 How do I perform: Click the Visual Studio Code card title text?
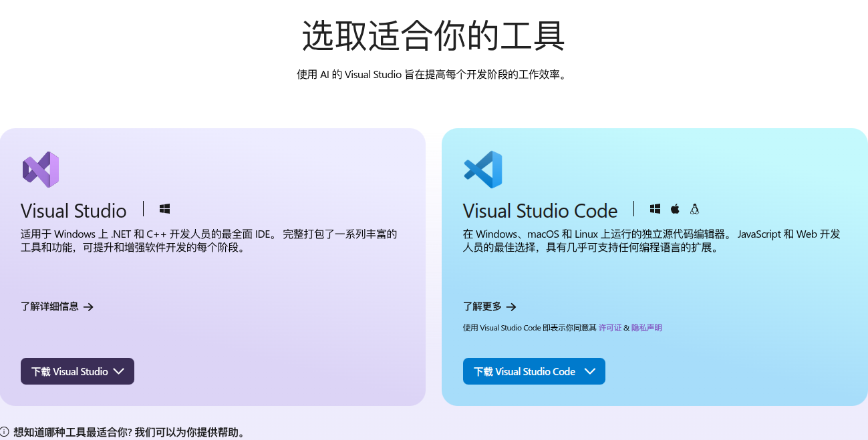pos(540,211)
